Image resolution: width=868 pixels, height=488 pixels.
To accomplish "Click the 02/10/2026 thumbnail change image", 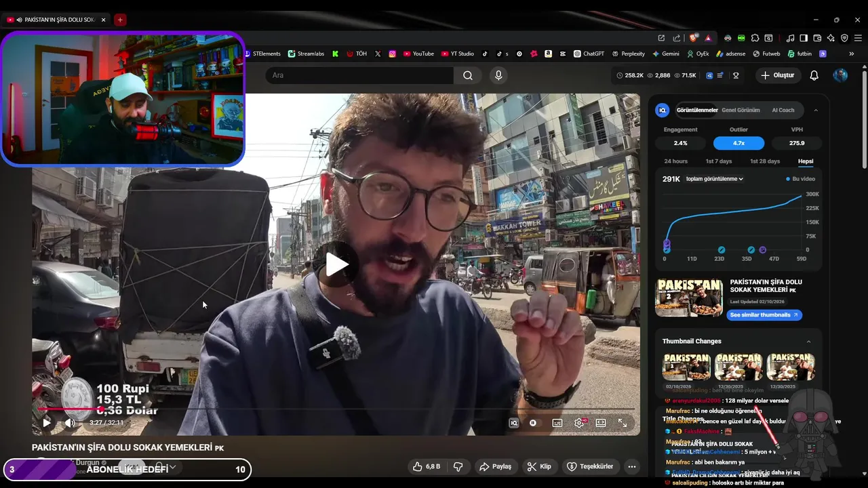I will click(686, 367).
